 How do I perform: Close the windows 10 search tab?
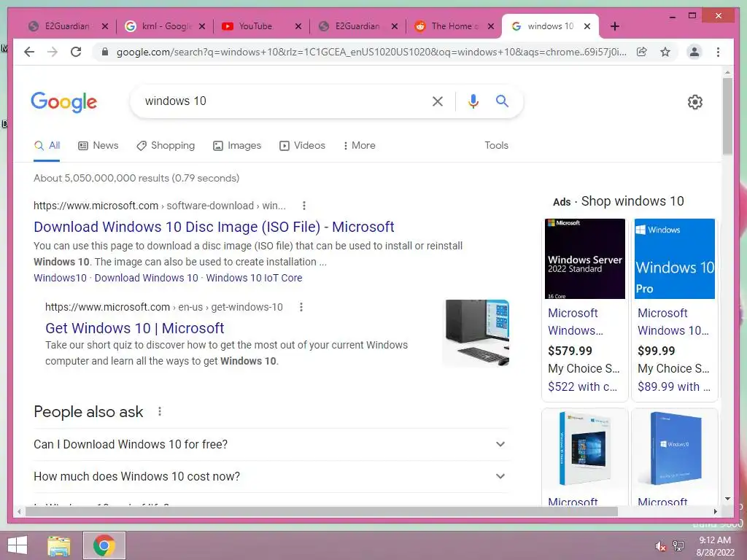tap(587, 26)
